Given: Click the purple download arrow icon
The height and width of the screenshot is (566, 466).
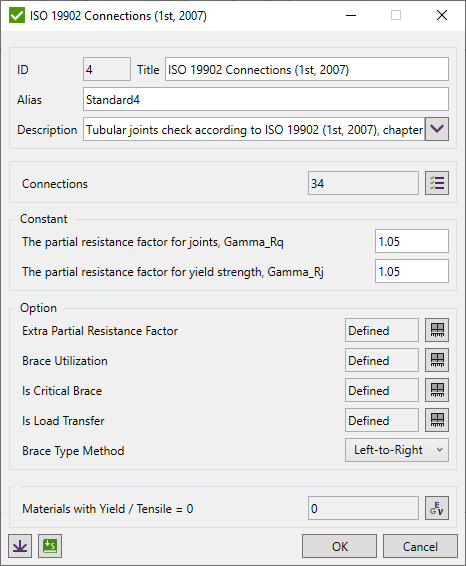Looking at the screenshot, I should coord(20,546).
